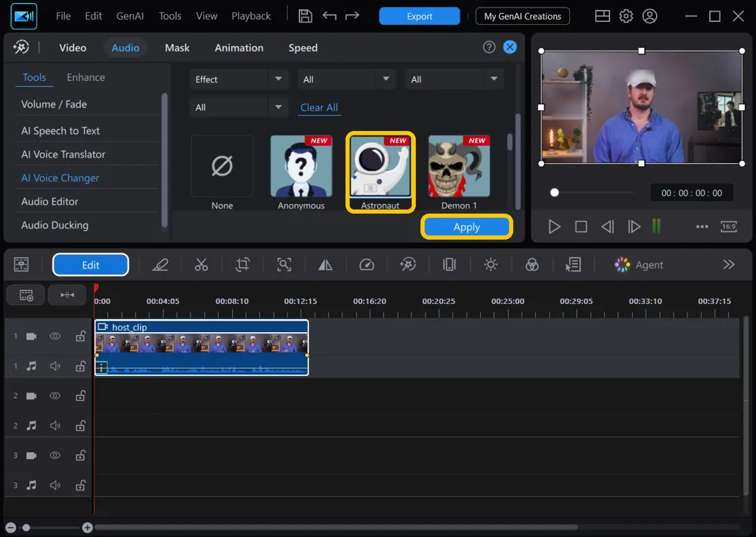The height and width of the screenshot is (537, 756).
Task: Hide video track 2 with eye icon
Action: tap(55, 396)
